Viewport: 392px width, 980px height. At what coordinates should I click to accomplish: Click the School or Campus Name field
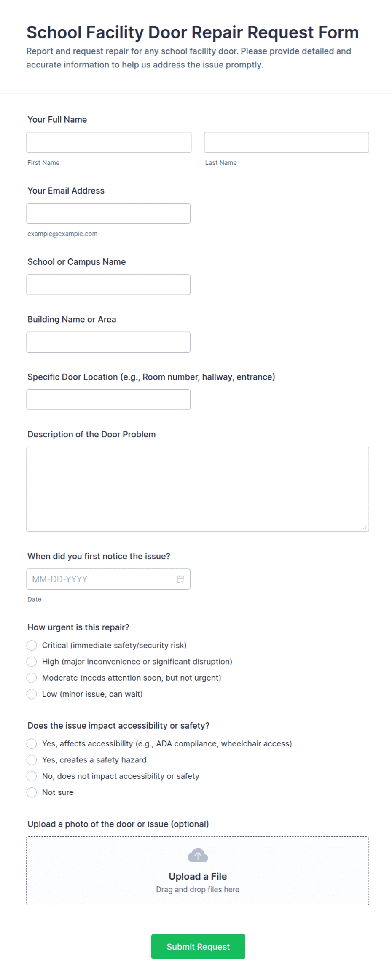coord(108,285)
